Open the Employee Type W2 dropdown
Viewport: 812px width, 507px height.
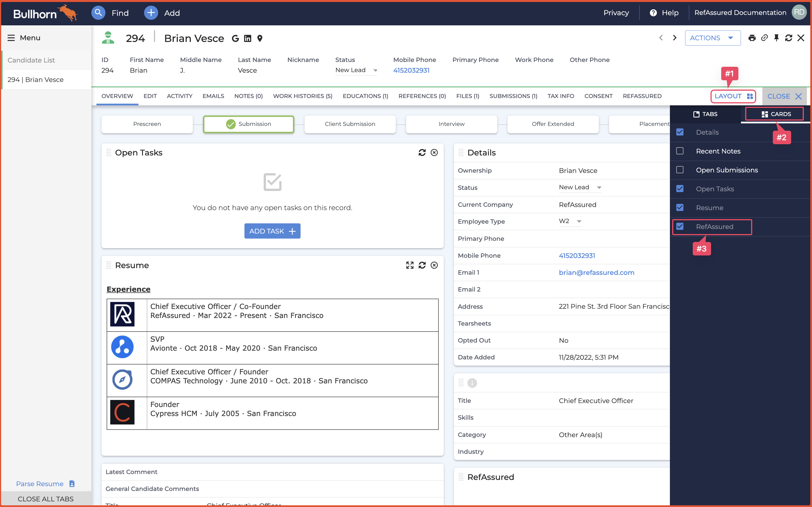click(x=579, y=221)
